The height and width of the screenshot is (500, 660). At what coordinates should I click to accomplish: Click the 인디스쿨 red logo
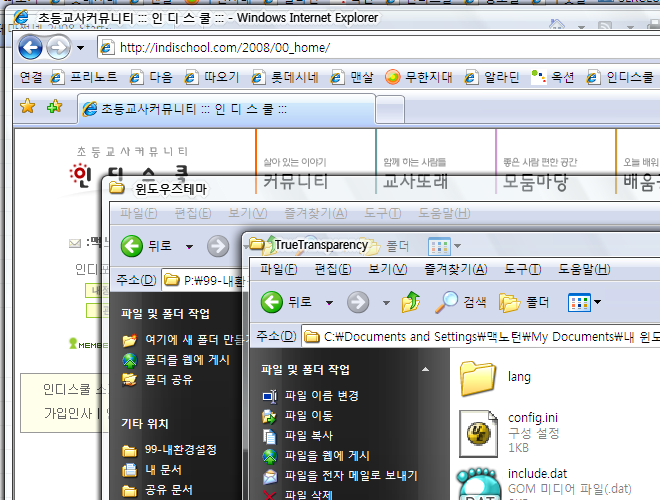coord(80,176)
